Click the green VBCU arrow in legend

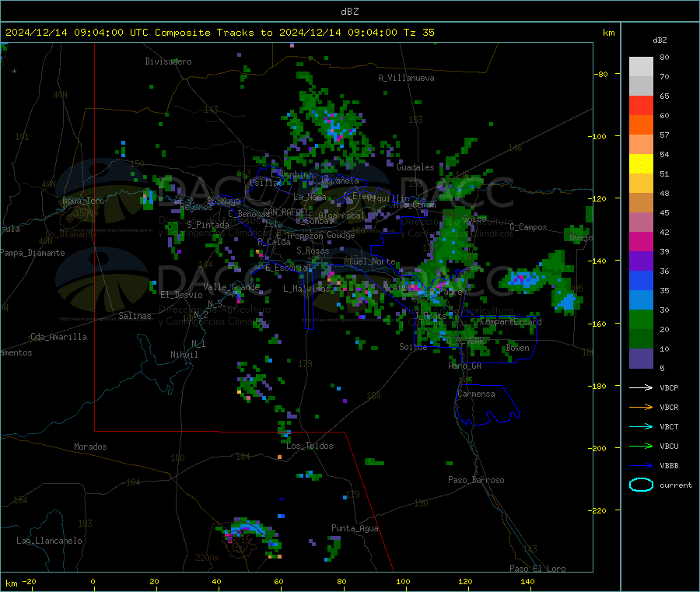(x=641, y=446)
